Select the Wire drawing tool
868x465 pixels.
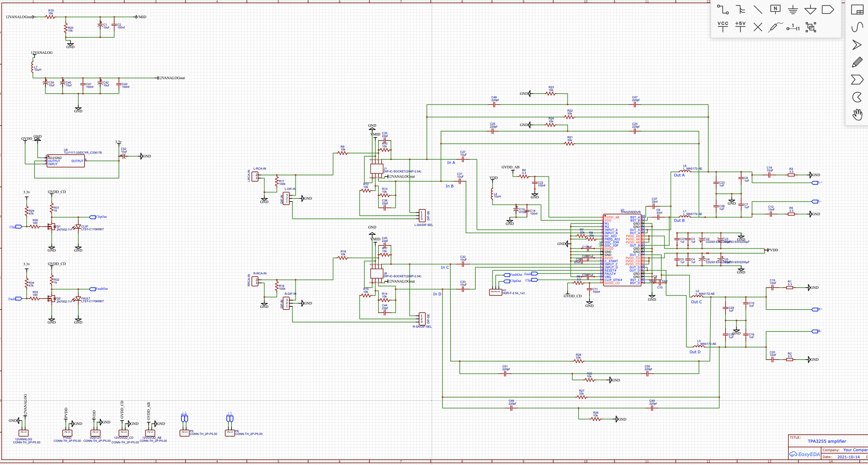[x=722, y=9]
